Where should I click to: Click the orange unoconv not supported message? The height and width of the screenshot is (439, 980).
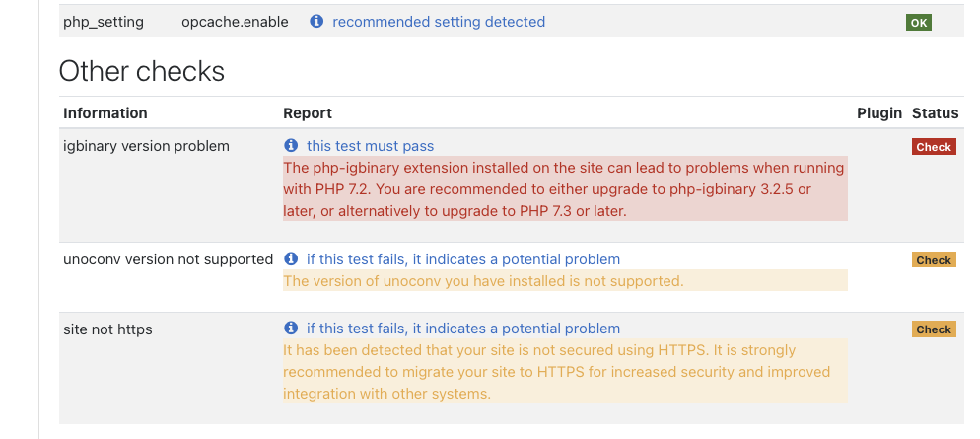565,281
